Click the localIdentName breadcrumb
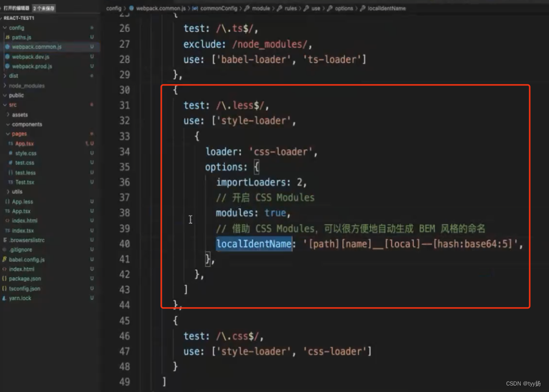Screen dimensions: 549x392 (x=386, y=8)
